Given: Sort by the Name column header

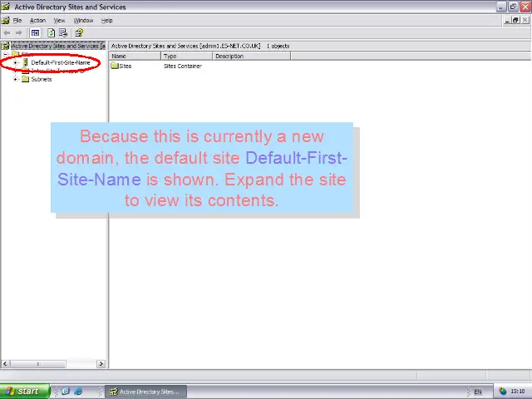Looking at the screenshot, I should click(135, 57).
